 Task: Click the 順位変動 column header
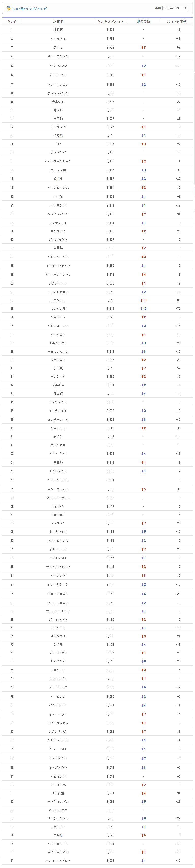tap(143, 22)
